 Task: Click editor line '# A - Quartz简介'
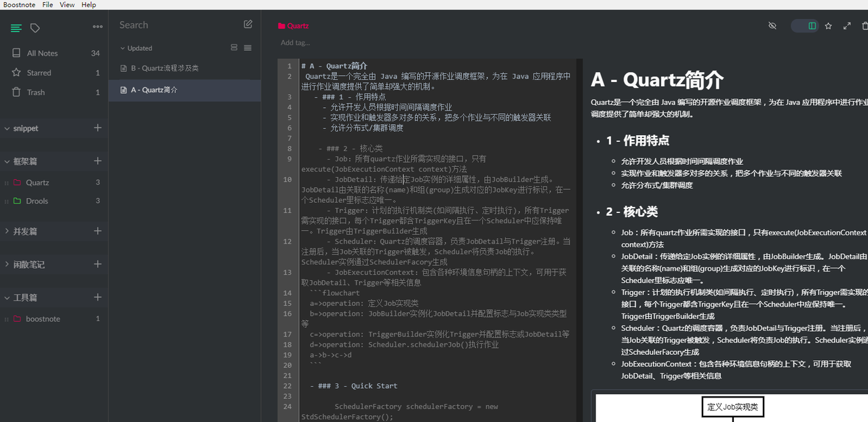[x=334, y=66]
